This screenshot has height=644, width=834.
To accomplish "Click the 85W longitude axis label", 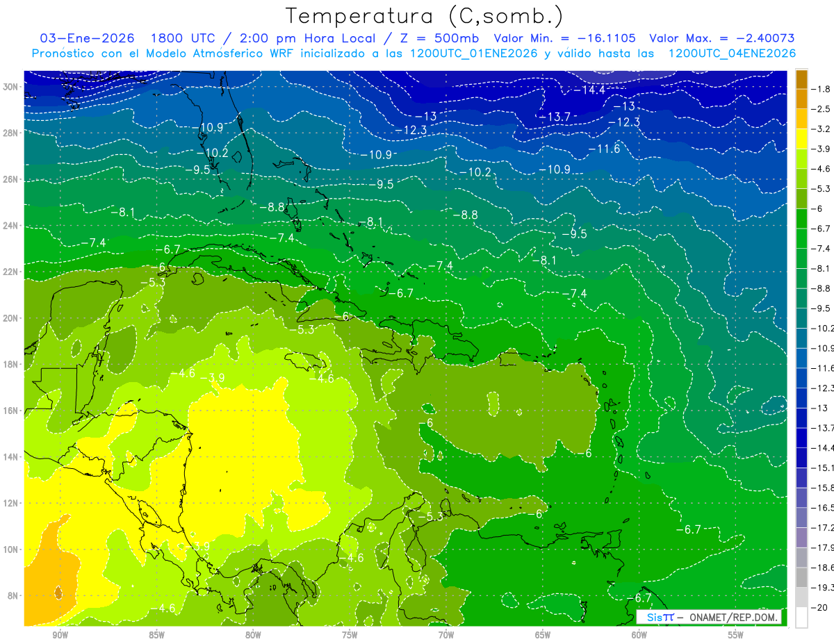I will 156,635.
